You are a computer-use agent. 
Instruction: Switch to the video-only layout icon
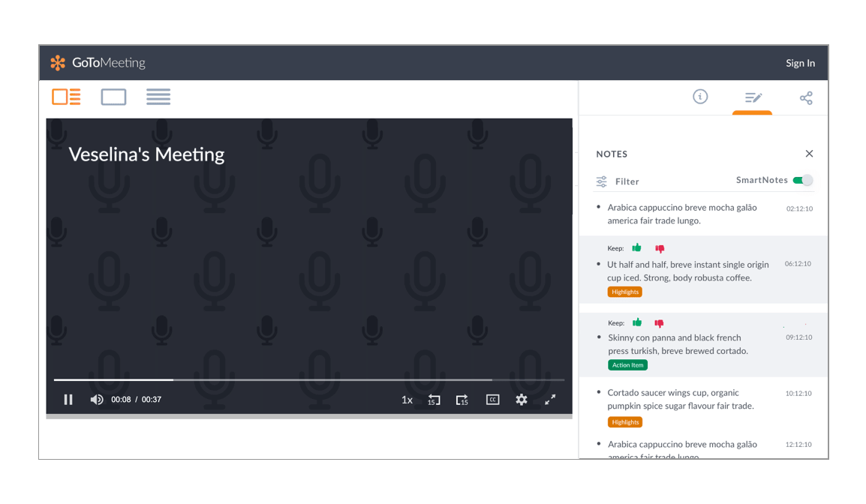pyautogui.click(x=113, y=97)
